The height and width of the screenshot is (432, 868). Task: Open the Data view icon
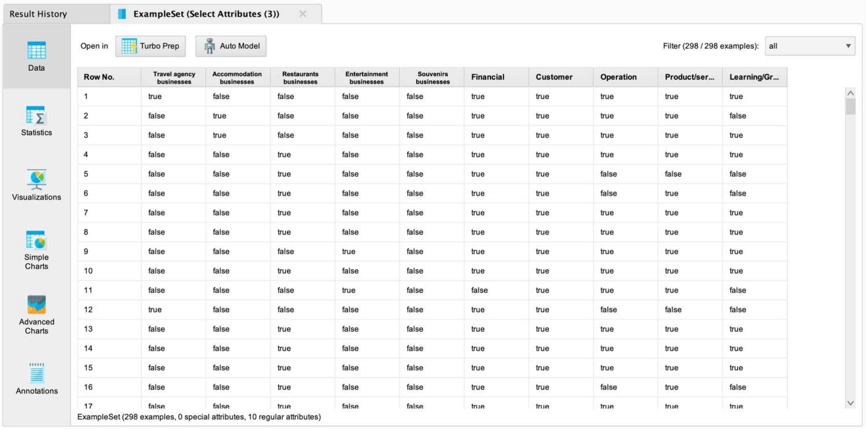point(36,51)
